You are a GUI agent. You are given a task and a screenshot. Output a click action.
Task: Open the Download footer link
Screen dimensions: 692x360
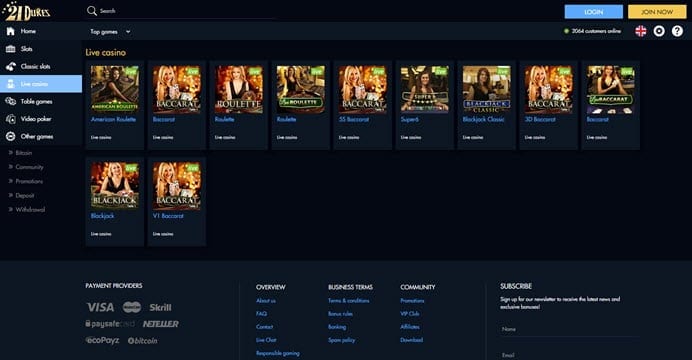(411, 340)
